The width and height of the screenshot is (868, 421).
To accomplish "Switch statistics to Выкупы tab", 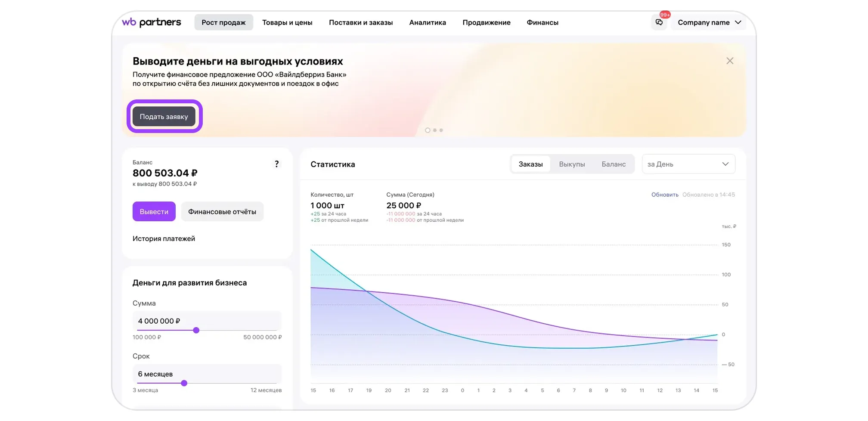I will click(571, 164).
